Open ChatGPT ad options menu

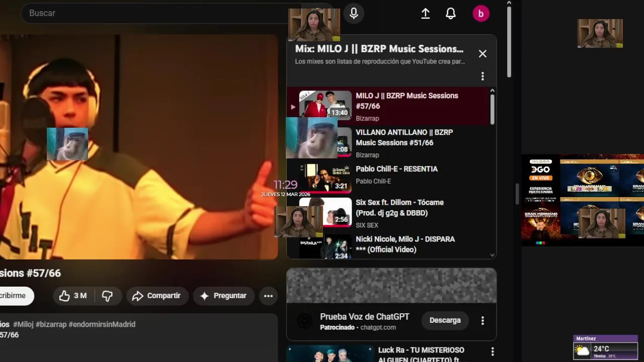tap(482, 320)
